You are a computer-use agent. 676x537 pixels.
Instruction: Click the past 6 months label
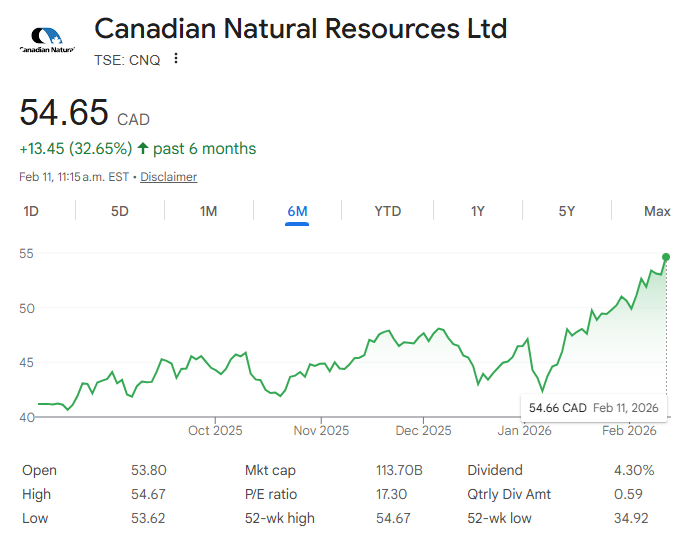click(x=204, y=149)
